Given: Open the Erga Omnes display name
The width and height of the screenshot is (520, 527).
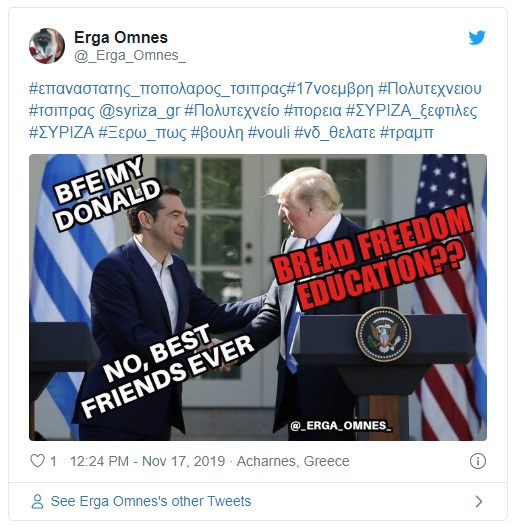Looking at the screenshot, I should point(121,37).
